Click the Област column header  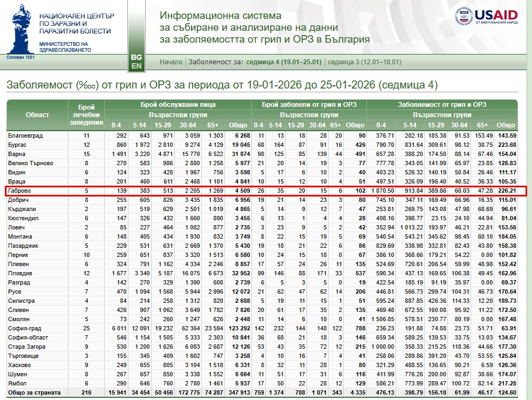pyautogui.click(x=37, y=115)
